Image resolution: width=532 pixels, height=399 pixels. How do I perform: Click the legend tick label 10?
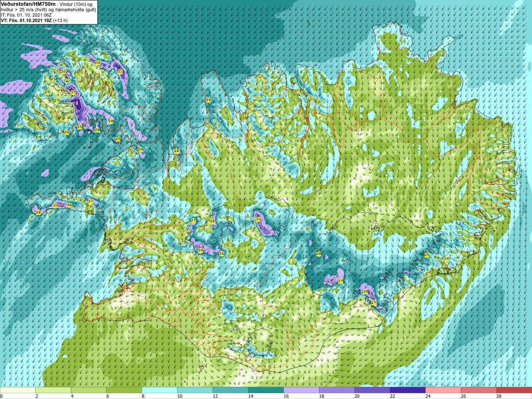180,397
